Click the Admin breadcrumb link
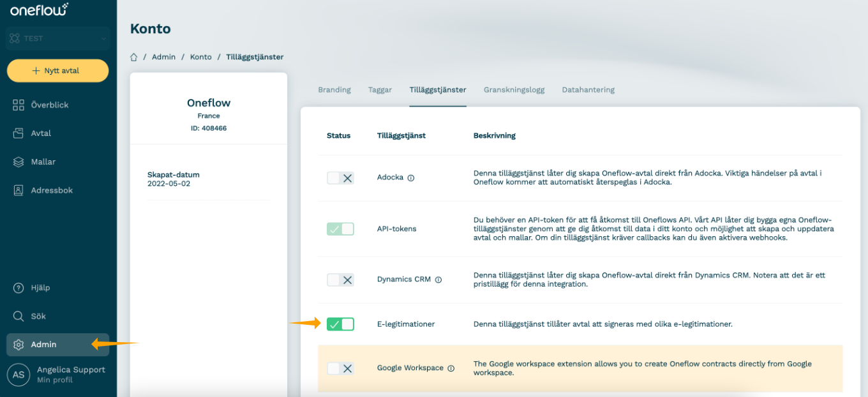868x397 pixels. 163,57
